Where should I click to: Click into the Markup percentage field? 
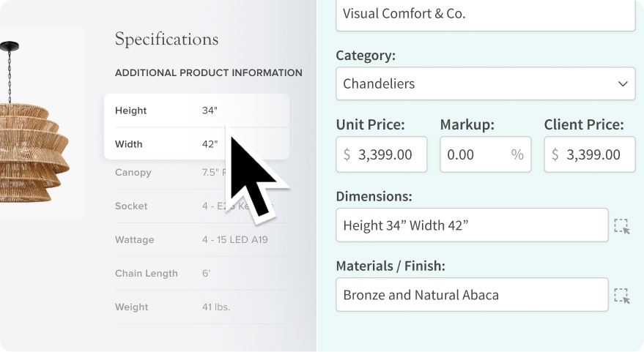pos(476,154)
